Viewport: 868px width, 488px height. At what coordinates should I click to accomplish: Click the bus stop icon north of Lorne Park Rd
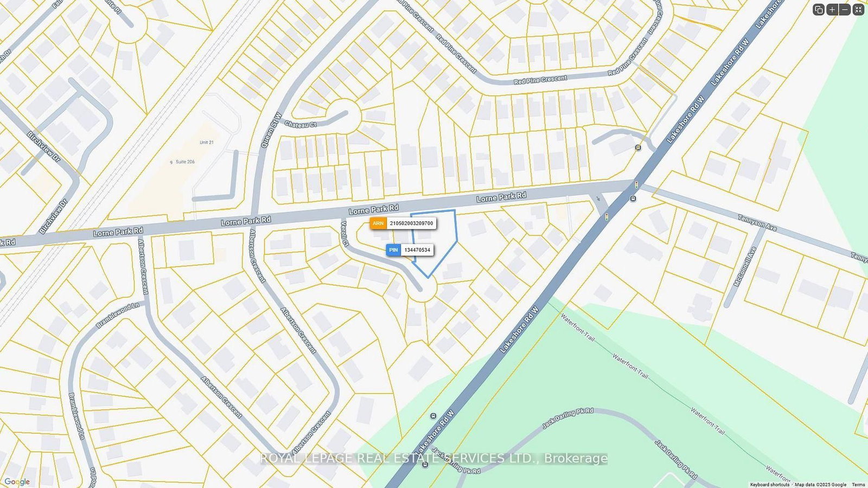click(x=639, y=147)
